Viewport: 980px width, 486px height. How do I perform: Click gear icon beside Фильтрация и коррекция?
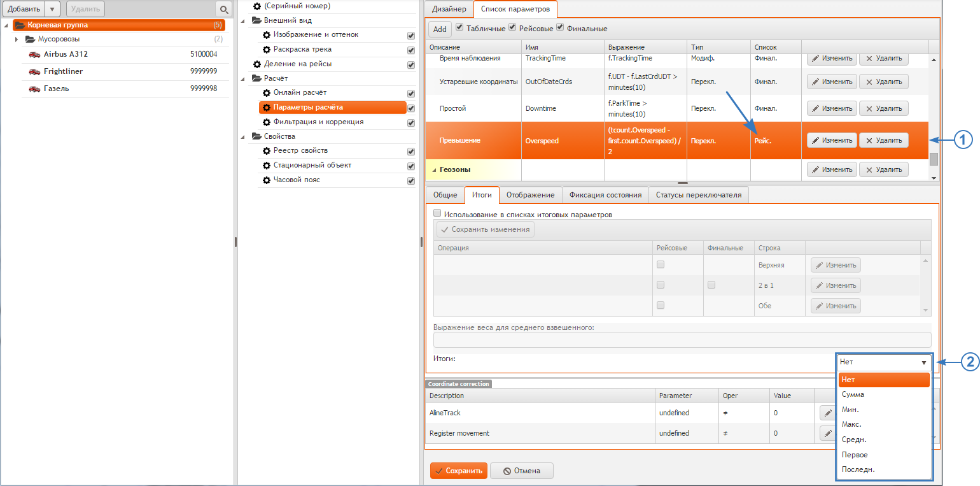coord(267,122)
